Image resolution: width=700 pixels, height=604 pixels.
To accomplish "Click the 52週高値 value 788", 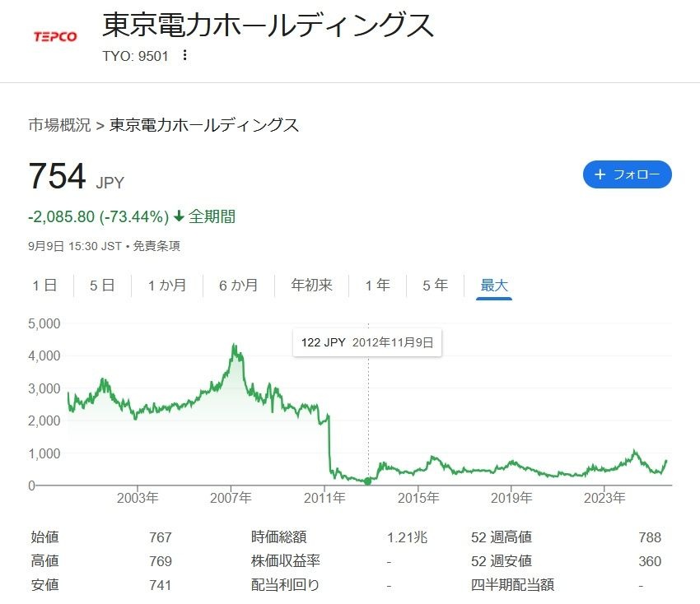I will pos(650,537).
